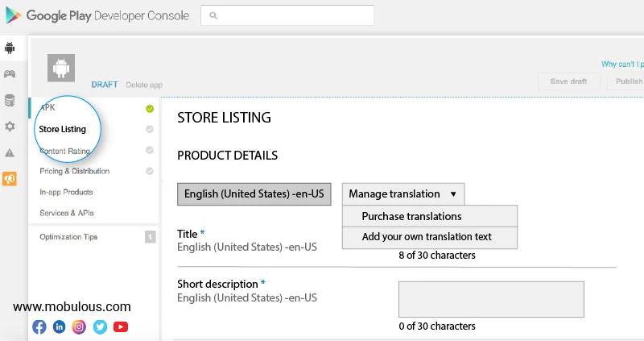
Task: Click the green APK status checkmark
Action: pos(150,109)
